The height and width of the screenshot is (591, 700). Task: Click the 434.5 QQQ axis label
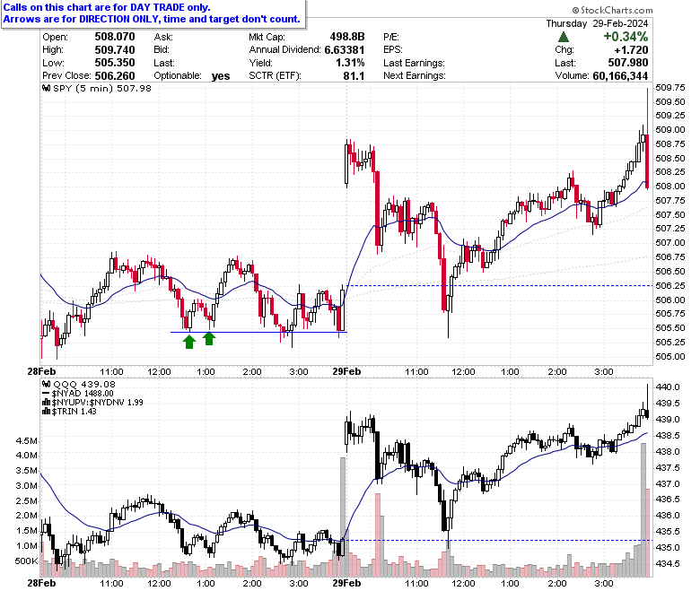(668, 564)
